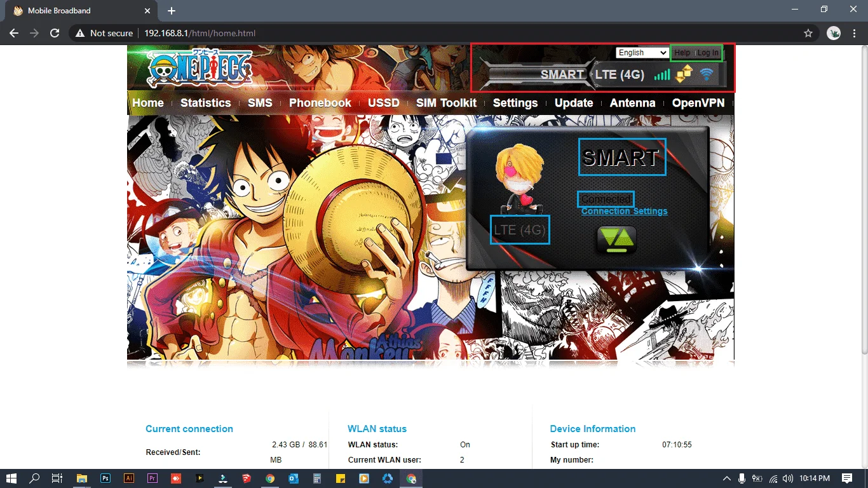Click the gold data transfer arrows icon
Image resolution: width=868 pixels, height=488 pixels.
[x=684, y=74]
